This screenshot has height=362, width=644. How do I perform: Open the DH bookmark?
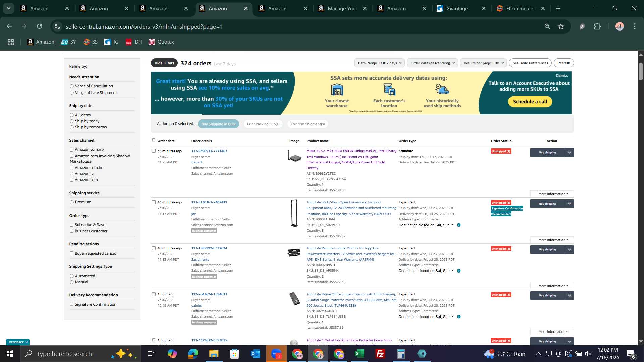(x=134, y=42)
